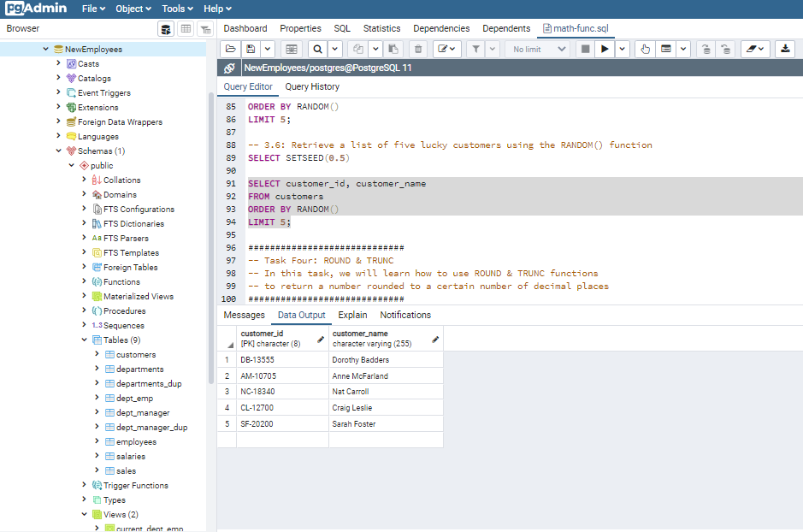
Task: Download results with the download icon
Action: [x=785, y=50]
